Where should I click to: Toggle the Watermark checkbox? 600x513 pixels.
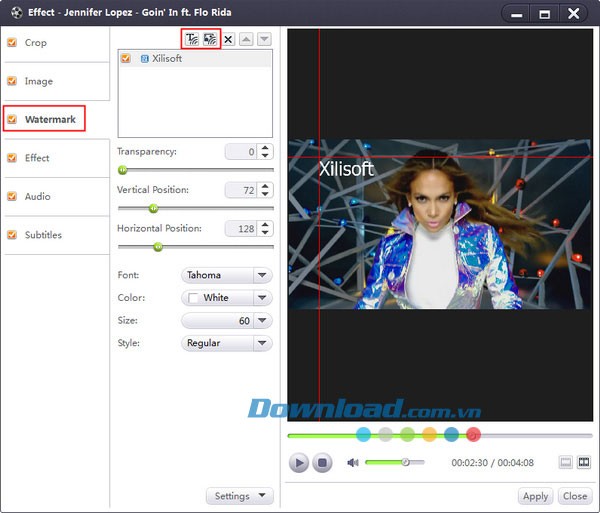pos(12,119)
